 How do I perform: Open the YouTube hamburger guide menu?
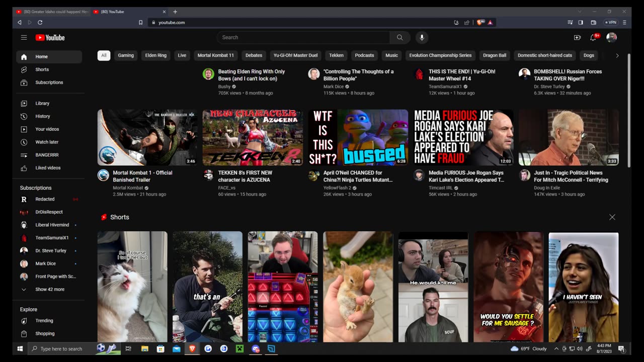click(24, 37)
